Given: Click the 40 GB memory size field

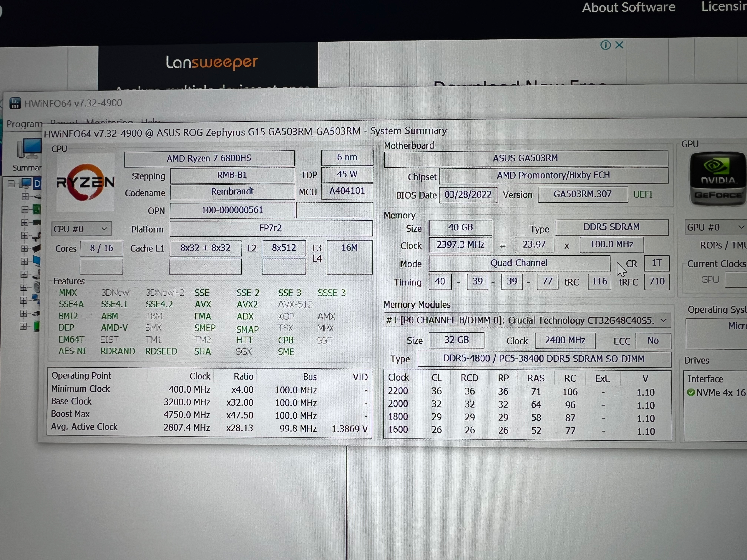Looking at the screenshot, I should (x=460, y=228).
